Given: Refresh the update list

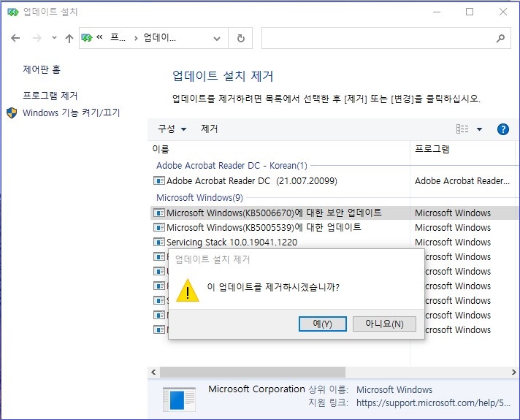Looking at the screenshot, I should [x=241, y=39].
